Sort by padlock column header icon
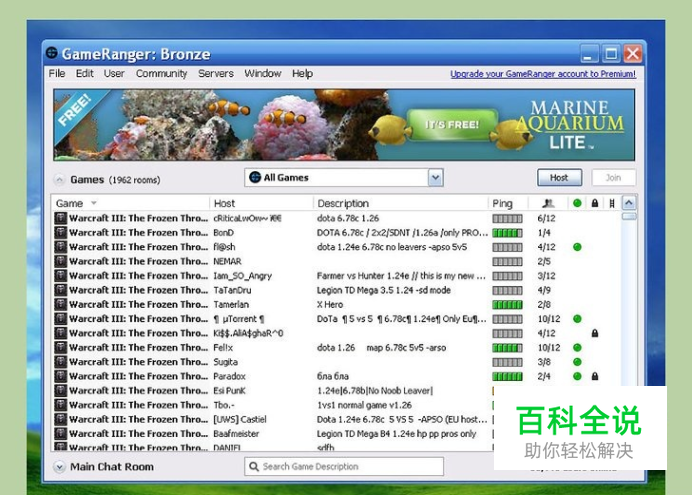692x495 pixels. click(x=595, y=203)
